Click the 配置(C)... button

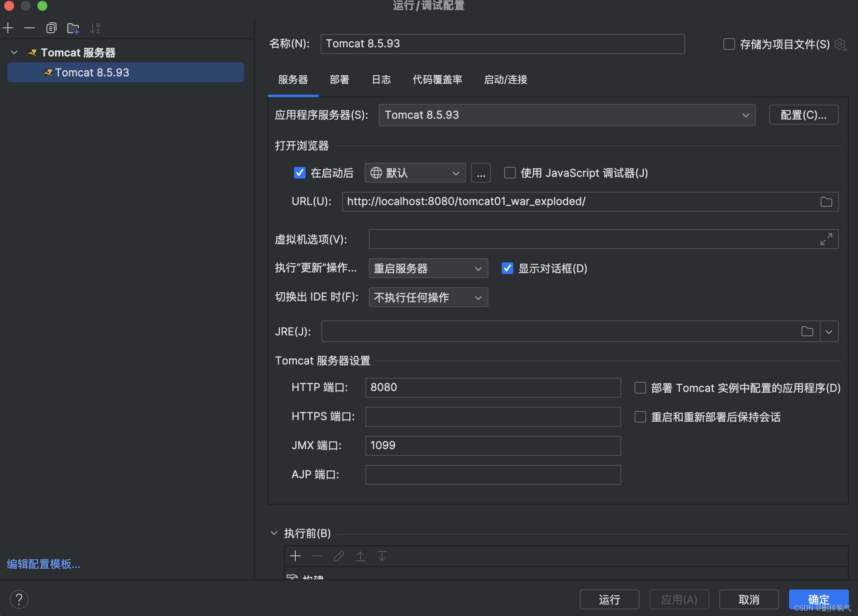point(804,115)
